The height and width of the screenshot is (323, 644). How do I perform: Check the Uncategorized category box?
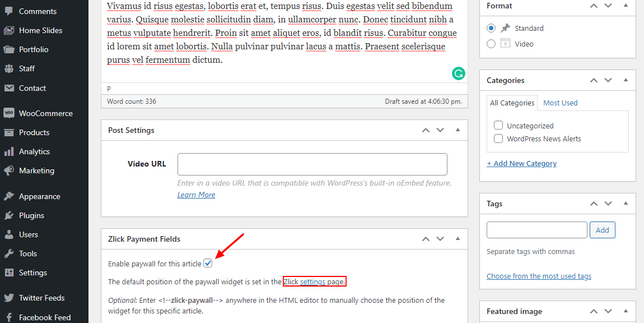click(x=498, y=126)
